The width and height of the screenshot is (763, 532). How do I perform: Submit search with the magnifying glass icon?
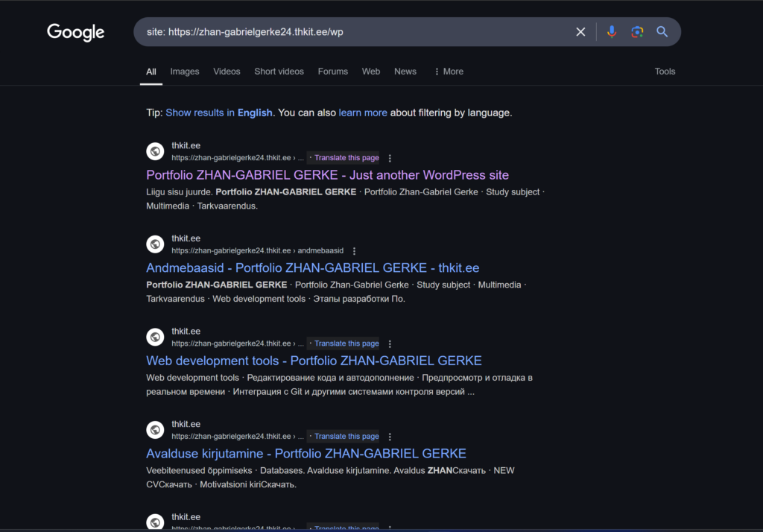coord(662,32)
